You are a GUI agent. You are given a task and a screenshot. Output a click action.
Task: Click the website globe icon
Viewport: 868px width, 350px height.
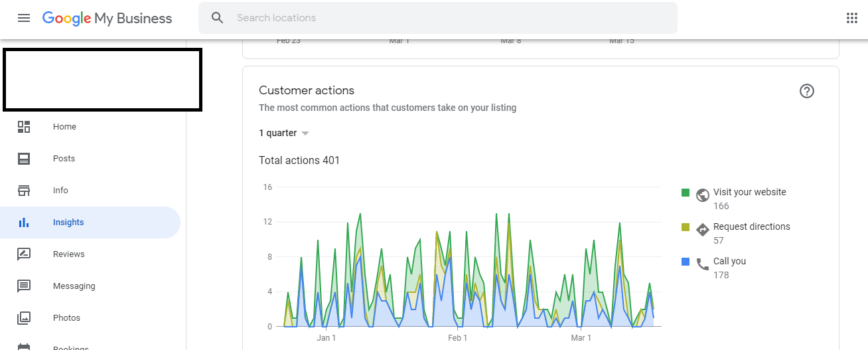tap(703, 195)
